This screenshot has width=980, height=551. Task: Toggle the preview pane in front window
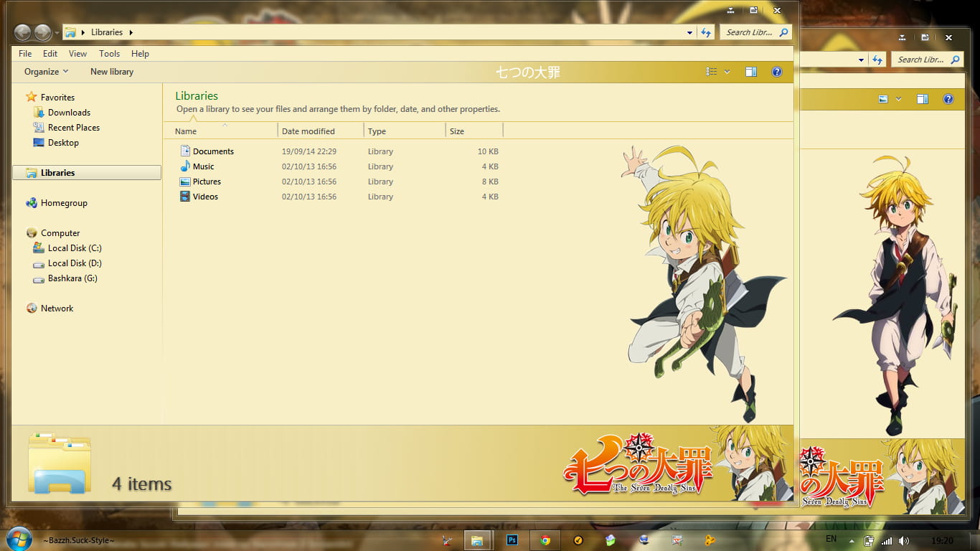pyautogui.click(x=751, y=72)
